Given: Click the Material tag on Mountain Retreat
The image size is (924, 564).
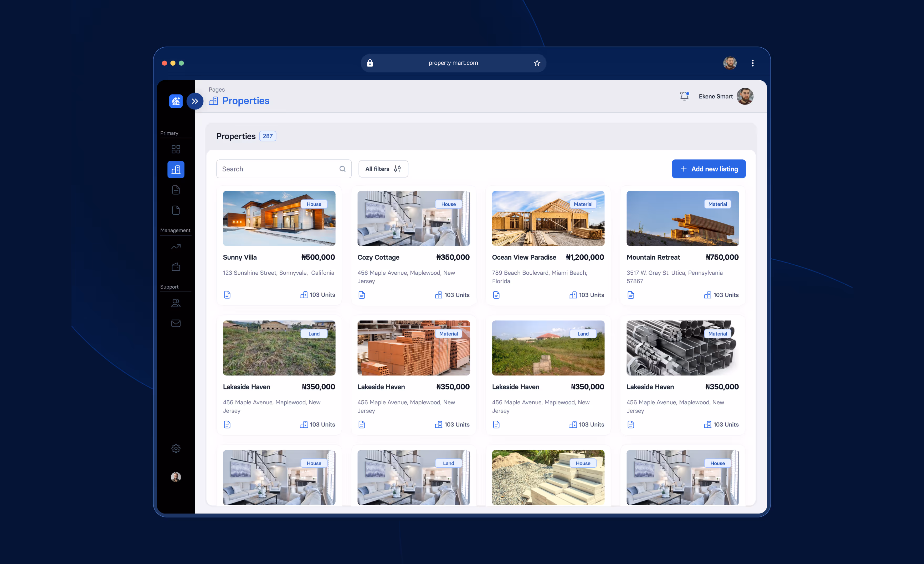Looking at the screenshot, I should pyautogui.click(x=717, y=204).
